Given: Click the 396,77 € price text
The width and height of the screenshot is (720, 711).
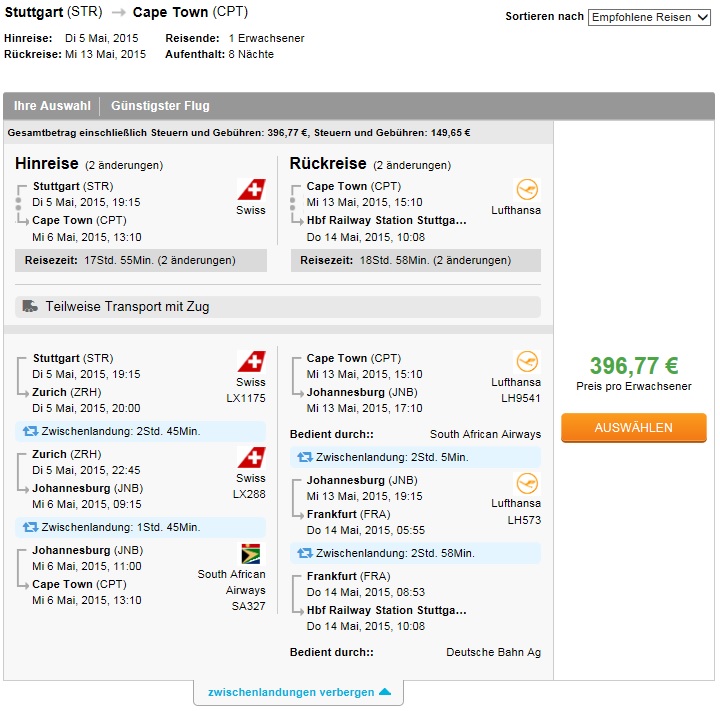Looking at the screenshot, I should 634,366.
